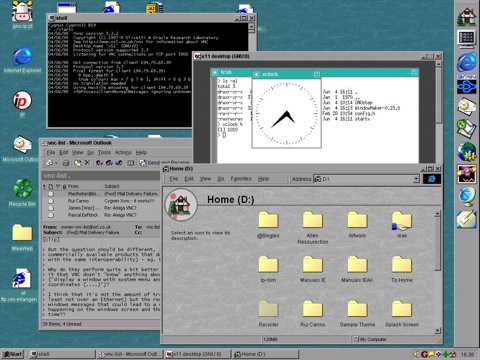
Task: Open the View menu in Home (D:) window
Action: 205,179
